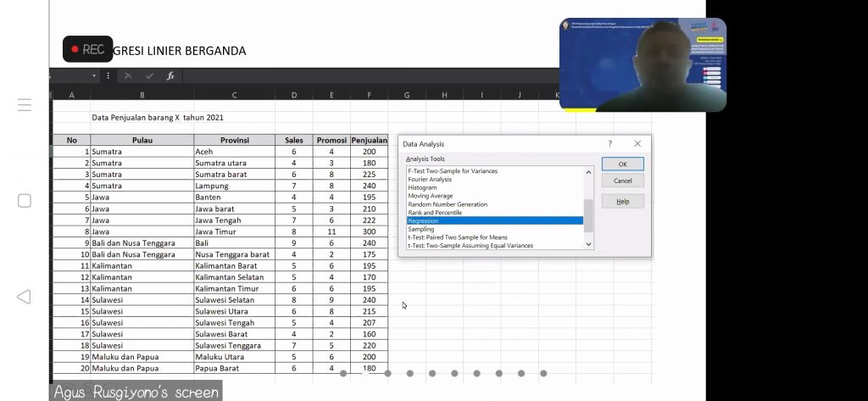868x401 pixels.
Task: Click the REC recording indicator
Action: pyautogui.click(x=87, y=50)
